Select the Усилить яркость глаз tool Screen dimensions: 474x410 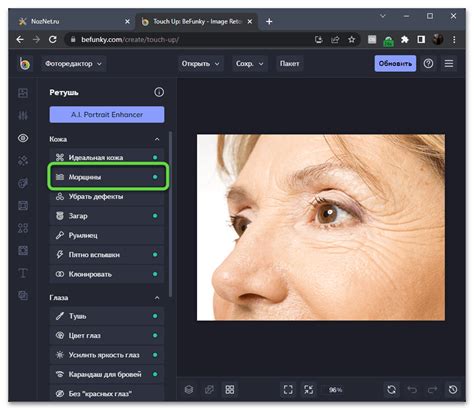point(107,355)
